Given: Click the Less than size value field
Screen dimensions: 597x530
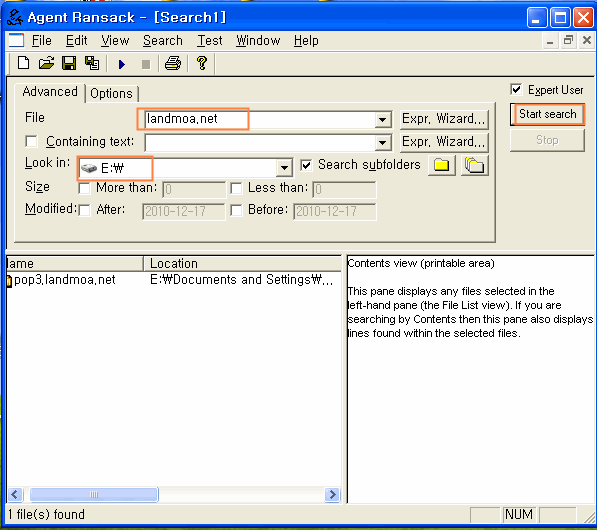Looking at the screenshot, I should coord(344,189).
